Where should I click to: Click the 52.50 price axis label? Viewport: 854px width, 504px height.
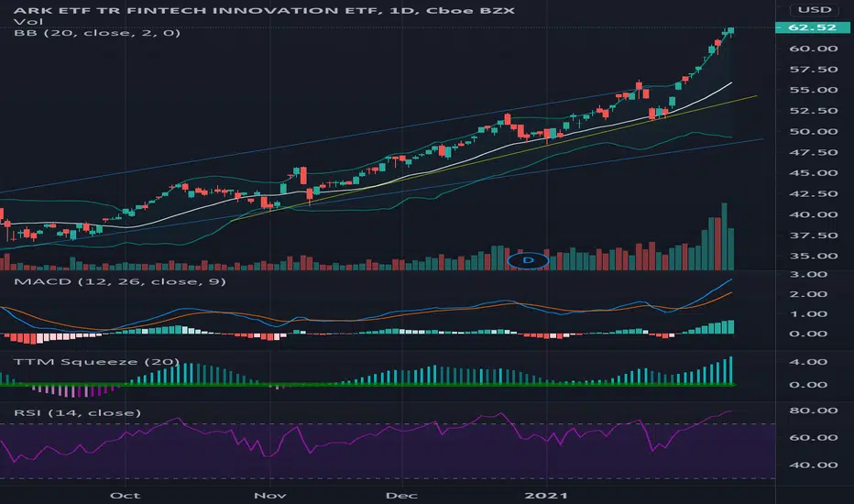click(x=814, y=111)
